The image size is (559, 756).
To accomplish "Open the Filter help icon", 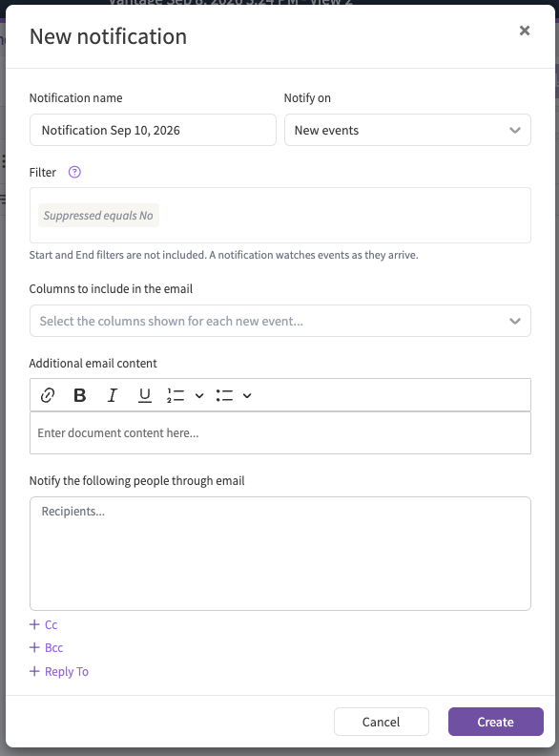I will (x=74, y=172).
